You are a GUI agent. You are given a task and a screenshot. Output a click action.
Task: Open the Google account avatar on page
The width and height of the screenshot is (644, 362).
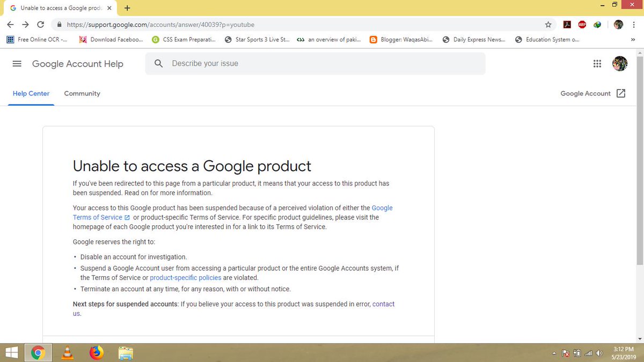pyautogui.click(x=620, y=63)
